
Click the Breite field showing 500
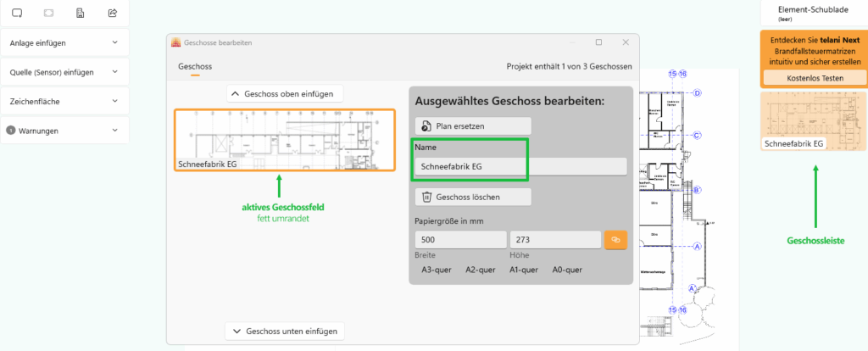460,240
